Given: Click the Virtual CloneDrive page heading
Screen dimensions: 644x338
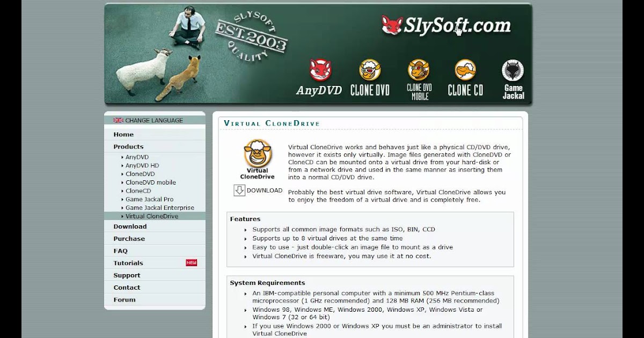Looking at the screenshot, I should (272, 123).
